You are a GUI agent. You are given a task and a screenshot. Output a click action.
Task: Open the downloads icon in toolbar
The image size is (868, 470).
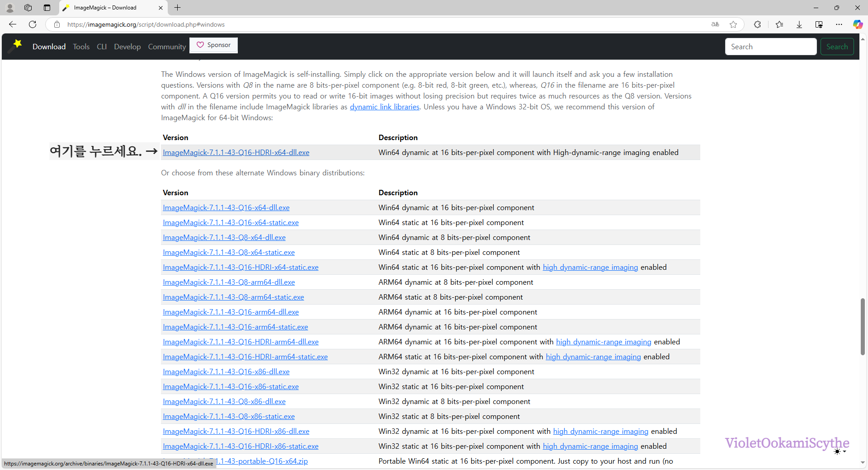pos(799,24)
